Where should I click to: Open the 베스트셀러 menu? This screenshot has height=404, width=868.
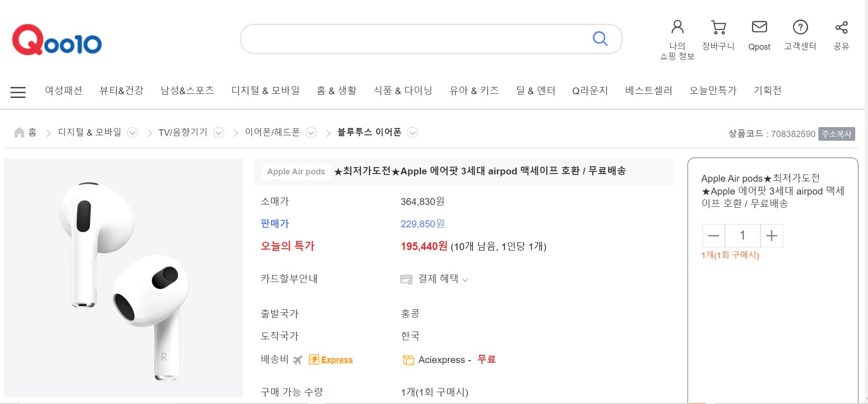point(649,91)
